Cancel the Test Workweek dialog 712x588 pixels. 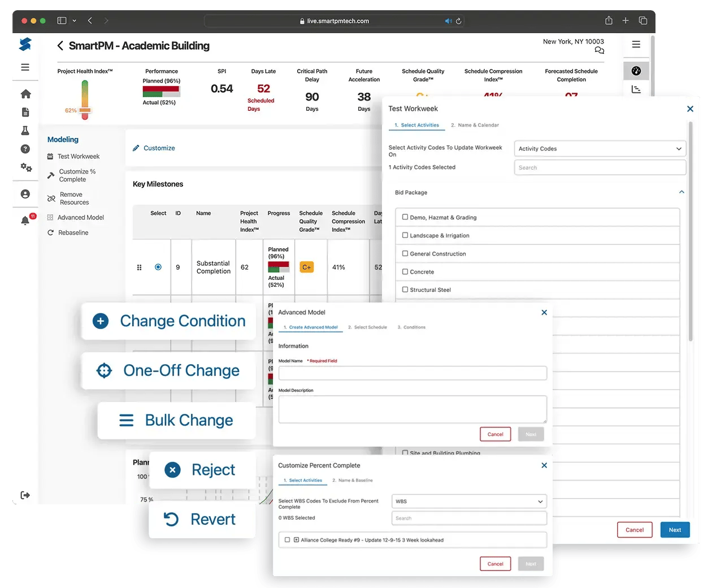[635, 530]
